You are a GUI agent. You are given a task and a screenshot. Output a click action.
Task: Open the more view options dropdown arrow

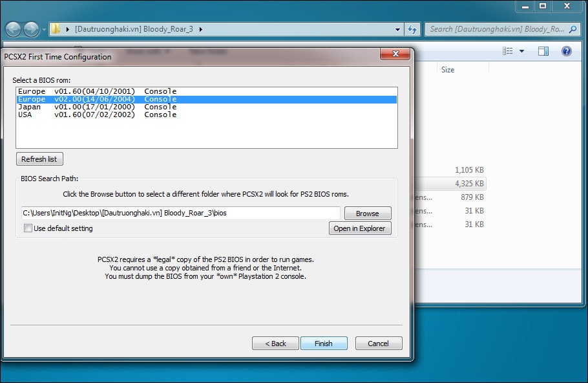click(521, 51)
